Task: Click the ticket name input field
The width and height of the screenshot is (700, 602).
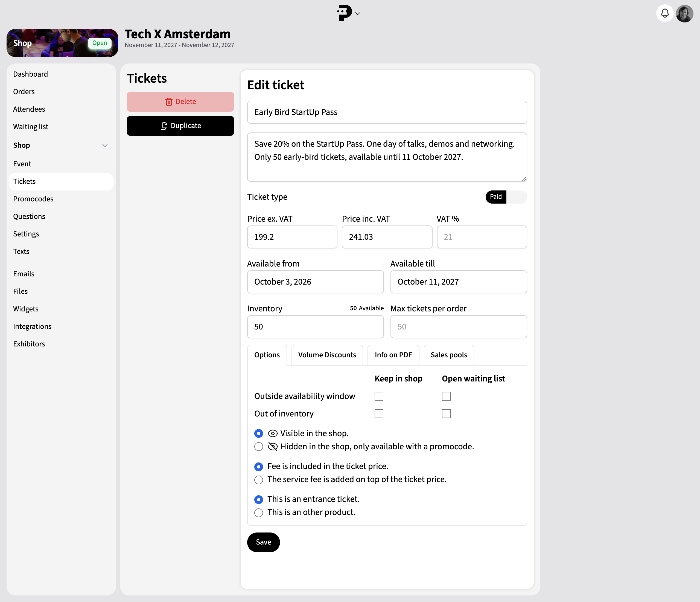Action: tap(387, 112)
